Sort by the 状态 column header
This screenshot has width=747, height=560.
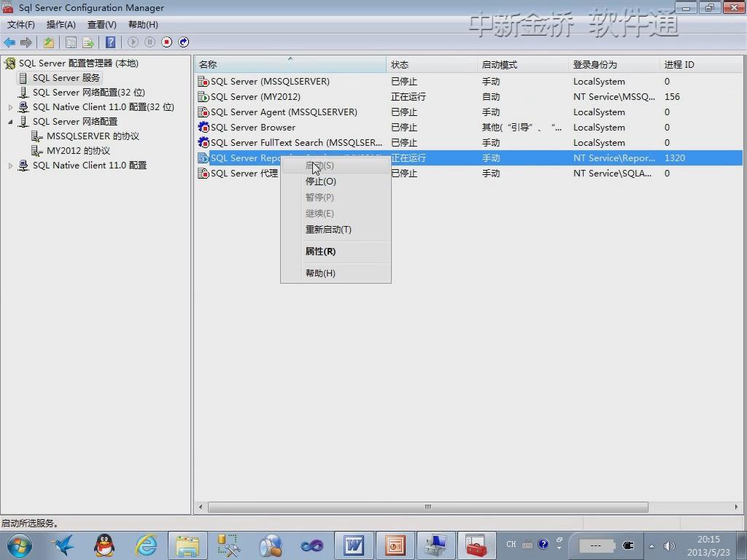pos(432,64)
